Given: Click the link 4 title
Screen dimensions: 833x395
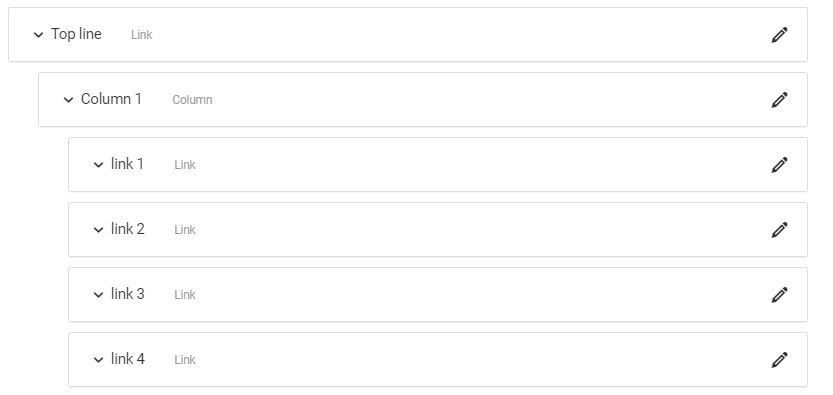Looking at the screenshot, I should click(x=128, y=359).
